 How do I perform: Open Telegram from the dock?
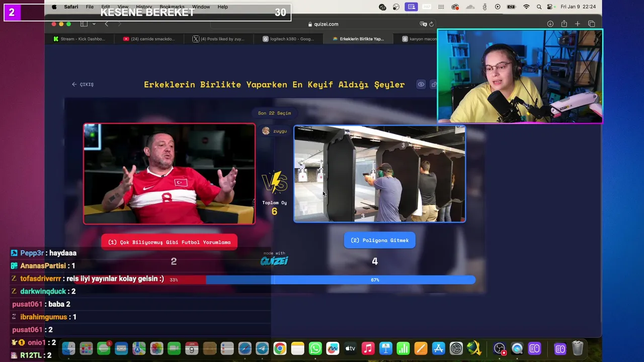(262, 348)
